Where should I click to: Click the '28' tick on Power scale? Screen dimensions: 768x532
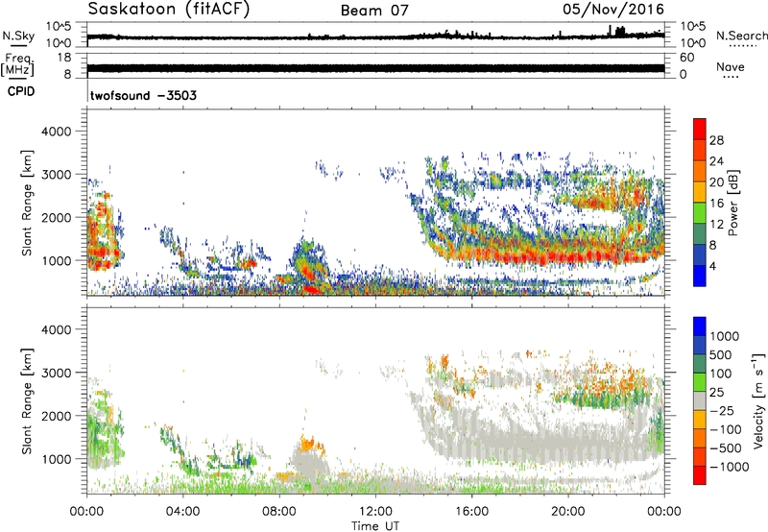[716, 140]
